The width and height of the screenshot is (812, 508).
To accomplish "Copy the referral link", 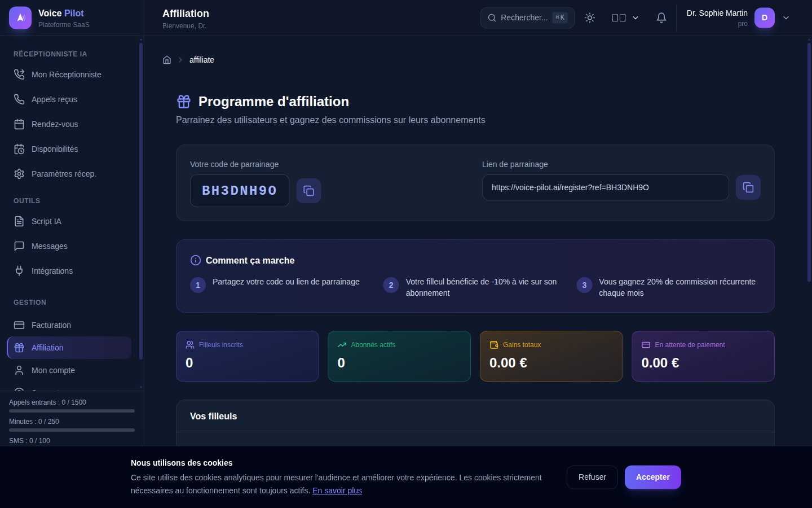I will pos(748,187).
